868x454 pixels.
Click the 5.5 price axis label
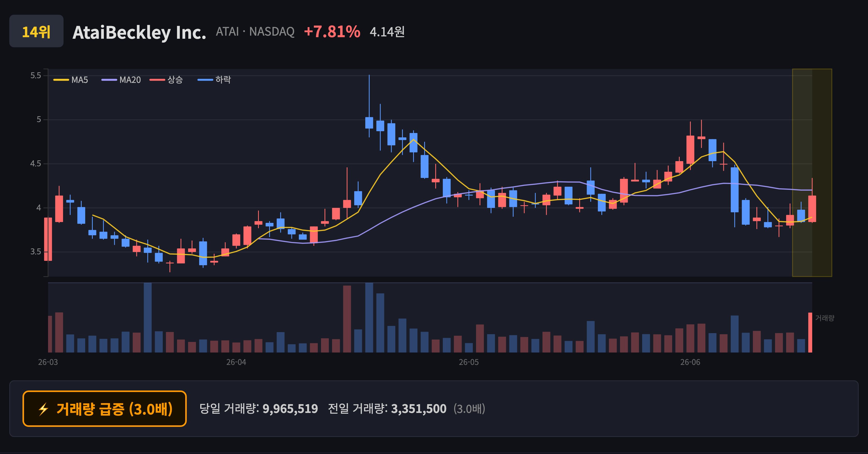[x=36, y=75]
